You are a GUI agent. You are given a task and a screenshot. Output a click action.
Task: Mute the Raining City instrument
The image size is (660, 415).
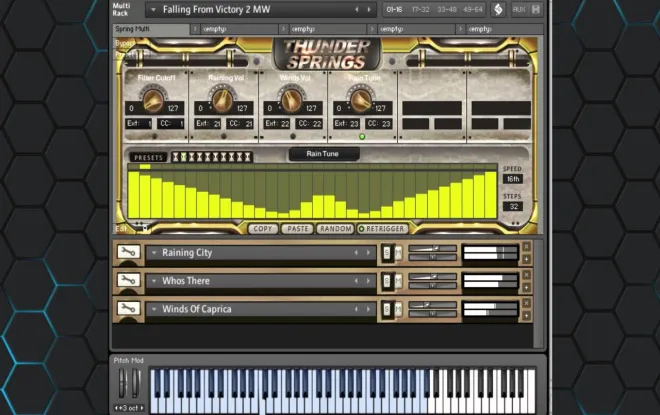tap(398, 253)
